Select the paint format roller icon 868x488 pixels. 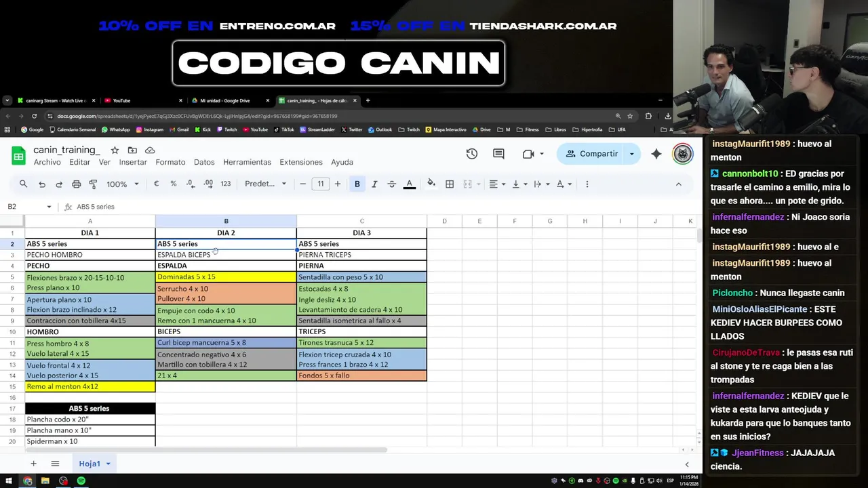[93, 184]
